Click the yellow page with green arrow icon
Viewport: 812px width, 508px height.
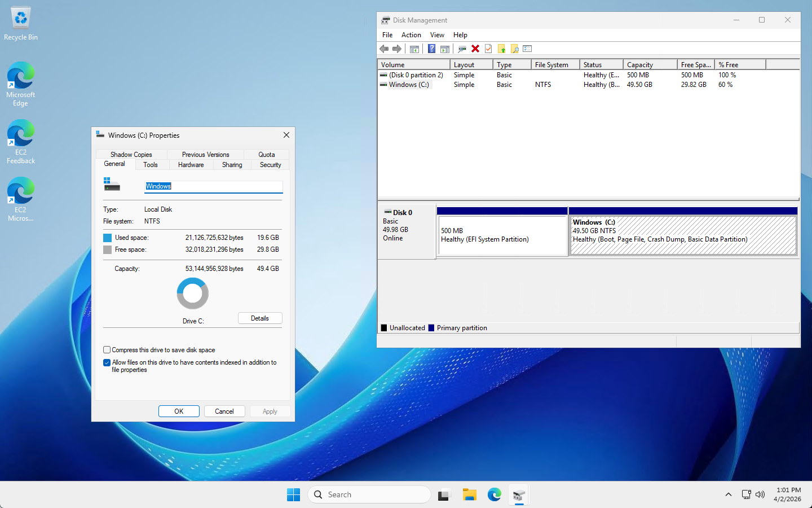501,49
